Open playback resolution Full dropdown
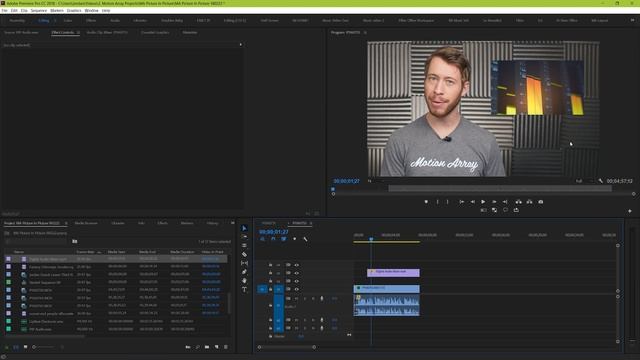Image resolution: width=640 pixels, height=360 pixels. pyautogui.click(x=584, y=181)
